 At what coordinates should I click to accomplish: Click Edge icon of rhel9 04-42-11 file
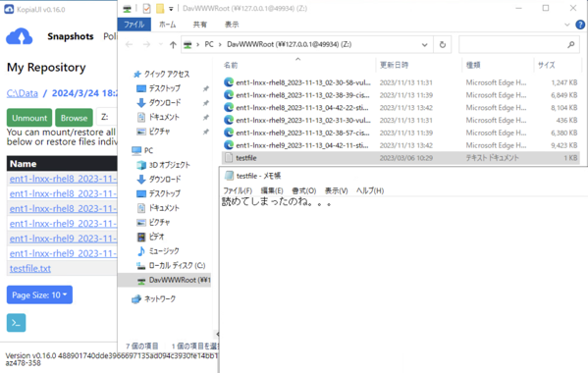[229, 145]
